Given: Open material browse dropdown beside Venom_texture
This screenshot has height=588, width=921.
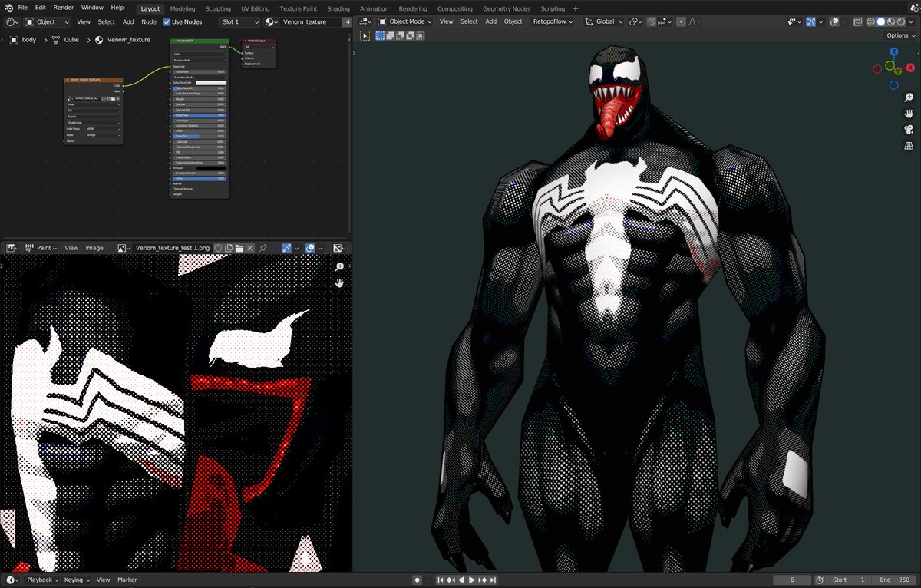Looking at the screenshot, I should tap(272, 22).
